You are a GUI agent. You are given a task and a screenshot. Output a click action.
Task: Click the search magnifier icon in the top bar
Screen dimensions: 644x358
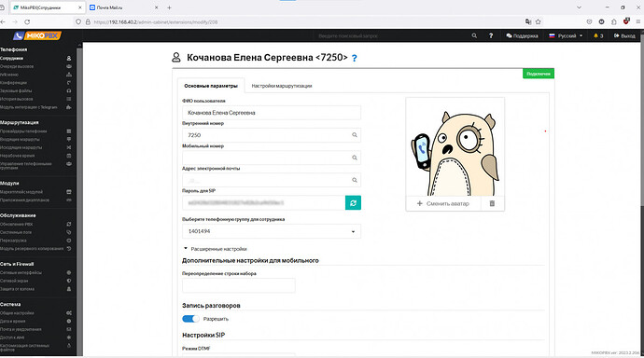474,35
